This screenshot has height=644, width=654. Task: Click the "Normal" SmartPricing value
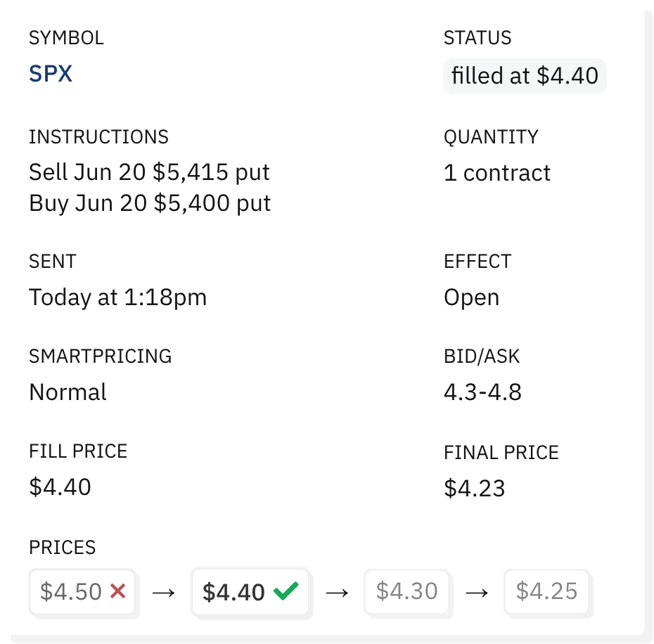pos(68,392)
